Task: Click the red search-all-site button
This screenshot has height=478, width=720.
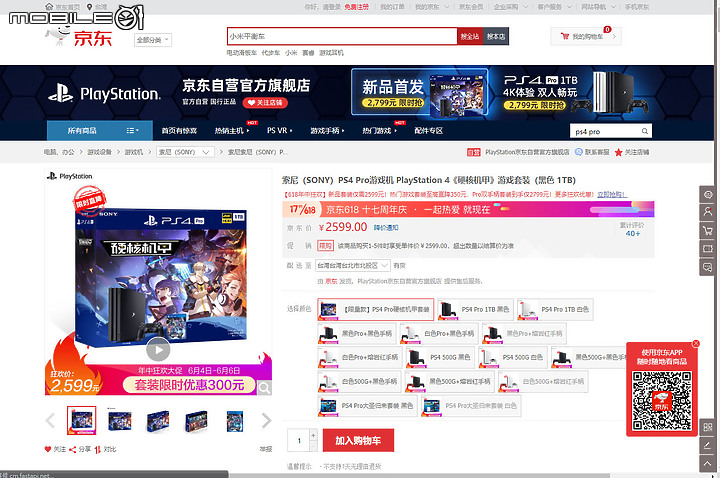Action: tap(470, 36)
